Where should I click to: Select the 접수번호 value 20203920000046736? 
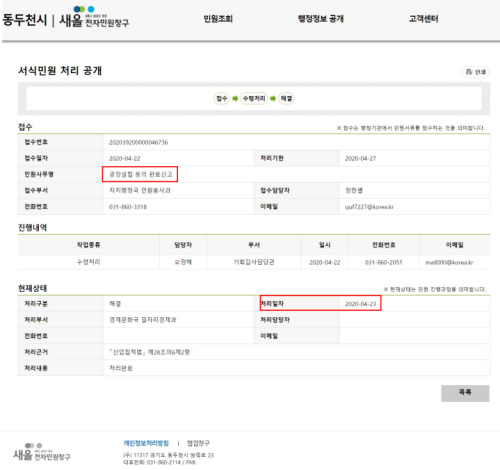(138, 142)
